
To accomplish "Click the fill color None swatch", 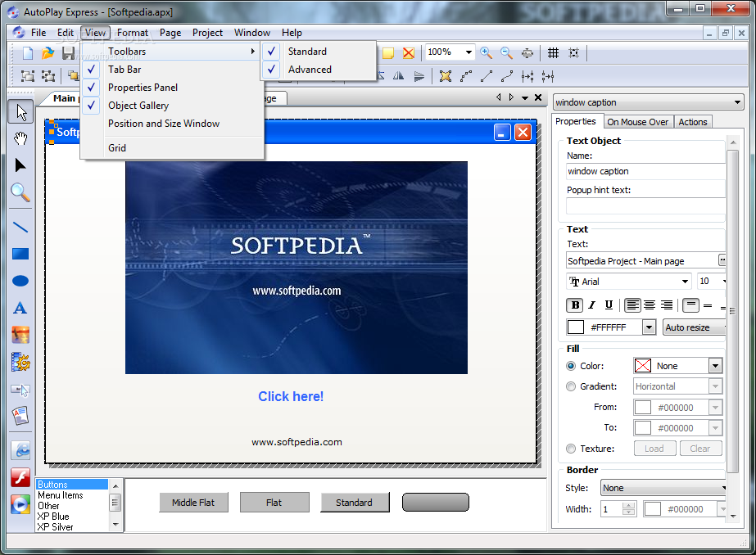I will tap(643, 366).
